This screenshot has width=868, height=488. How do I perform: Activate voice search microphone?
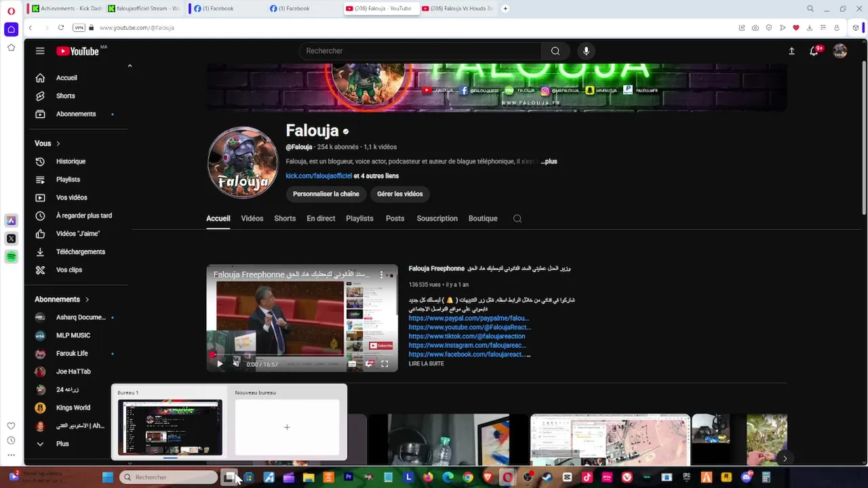click(x=587, y=51)
